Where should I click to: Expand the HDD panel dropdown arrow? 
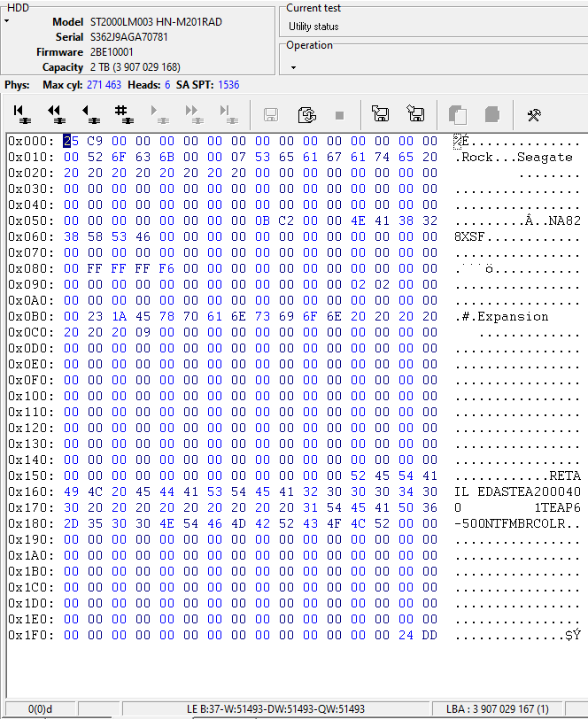pyautogui.click(x=7, y=21)
